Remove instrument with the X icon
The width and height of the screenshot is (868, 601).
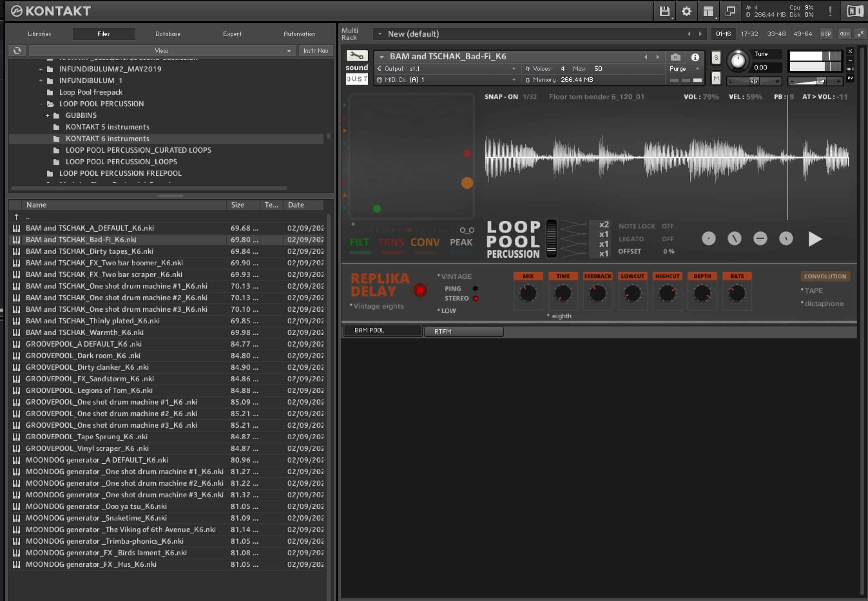[x=850, y=51]
